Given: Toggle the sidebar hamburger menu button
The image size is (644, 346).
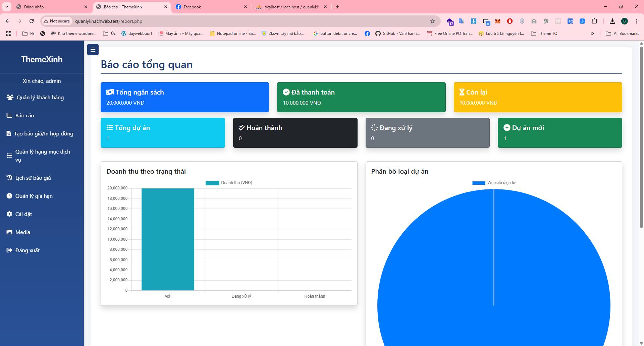Looking at the screenshot, I should (93, 50).
